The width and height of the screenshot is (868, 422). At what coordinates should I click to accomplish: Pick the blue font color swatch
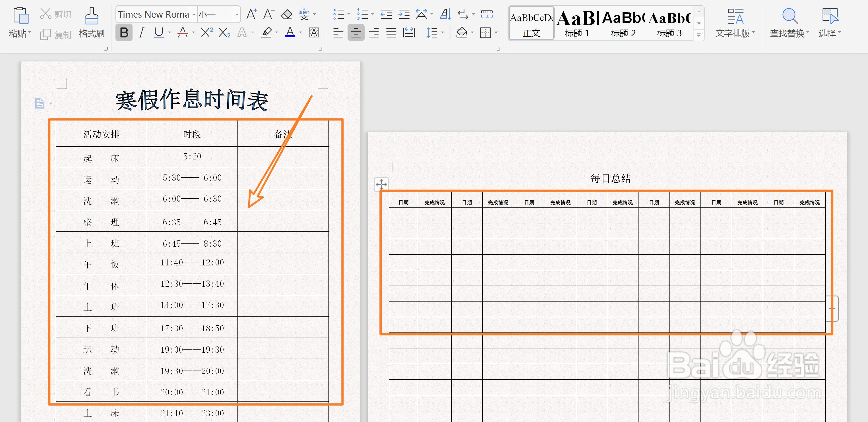(290, 36)
